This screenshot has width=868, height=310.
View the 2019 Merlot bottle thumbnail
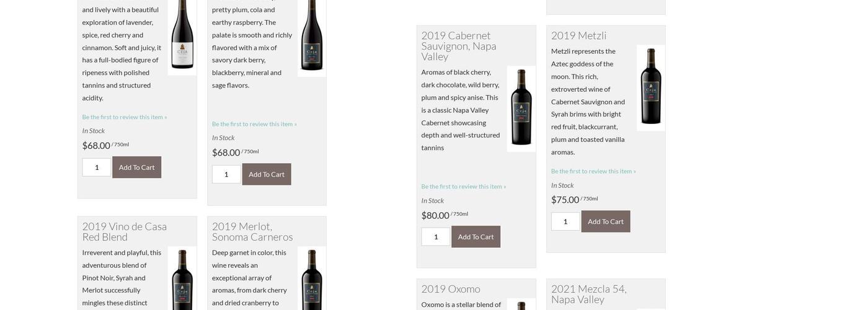point(311,279)
